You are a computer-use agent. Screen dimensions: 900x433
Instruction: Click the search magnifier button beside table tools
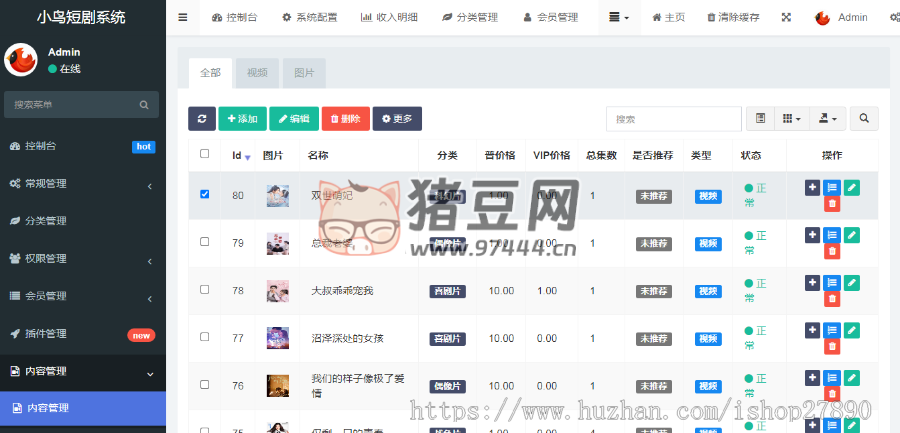tap(863, 119)
